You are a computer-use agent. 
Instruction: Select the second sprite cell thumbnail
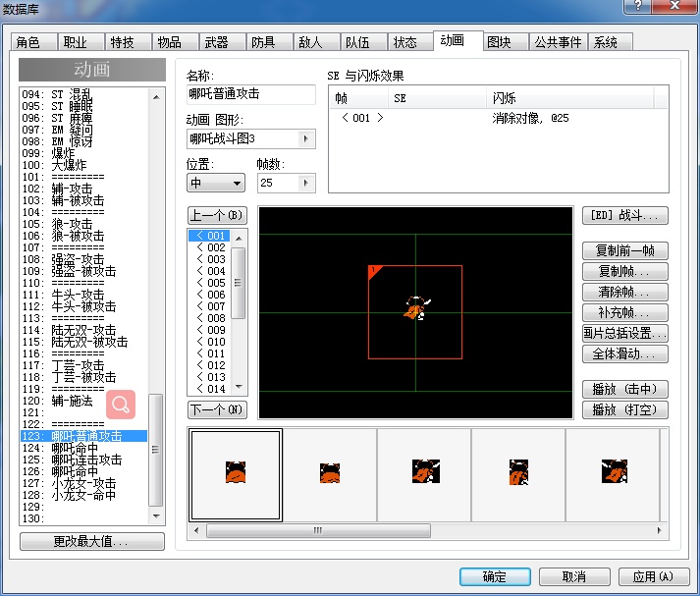[330, 475]
